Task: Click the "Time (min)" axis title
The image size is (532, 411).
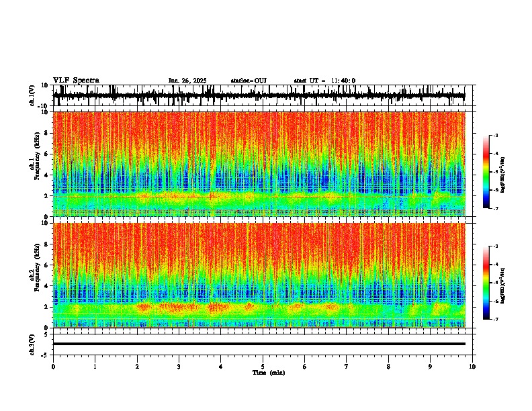Action: point(269,373)
